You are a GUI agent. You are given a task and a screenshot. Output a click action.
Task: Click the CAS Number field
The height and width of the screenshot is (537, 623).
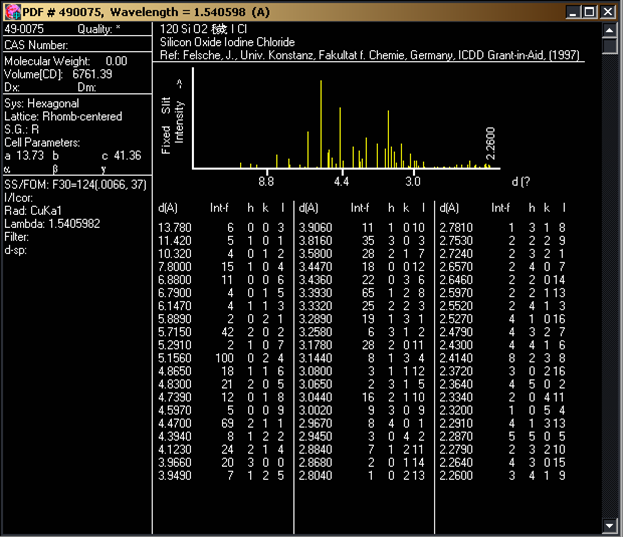coord(36,45)
